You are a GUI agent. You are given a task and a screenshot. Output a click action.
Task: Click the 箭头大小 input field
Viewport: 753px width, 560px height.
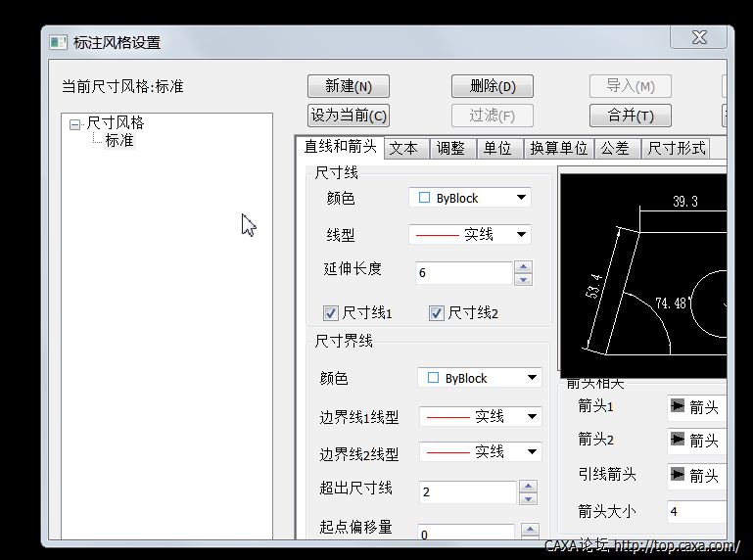click(x=695, y=511)
